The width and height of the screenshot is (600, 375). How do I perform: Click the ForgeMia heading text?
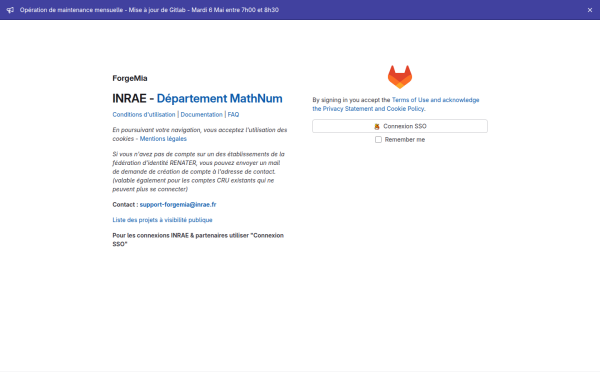130,78
